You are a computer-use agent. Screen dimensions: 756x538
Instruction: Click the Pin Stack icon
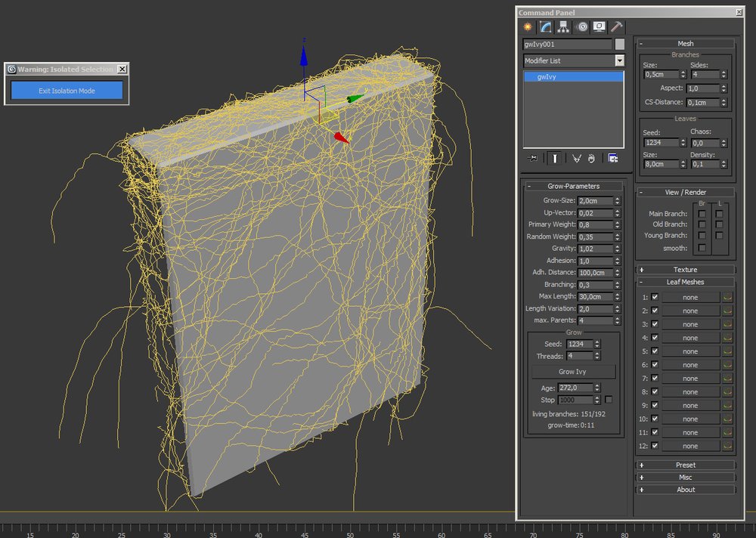534,158
